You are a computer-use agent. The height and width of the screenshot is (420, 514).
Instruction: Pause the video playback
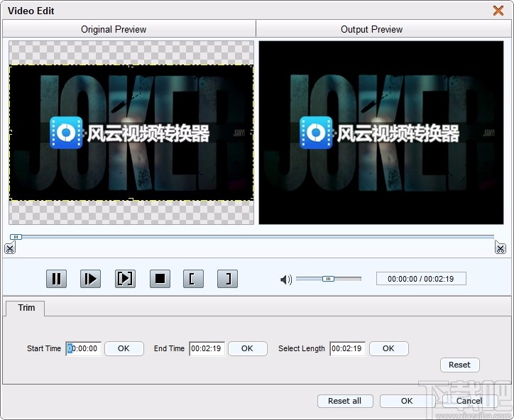pyautogui.click(x=56, y=279)
